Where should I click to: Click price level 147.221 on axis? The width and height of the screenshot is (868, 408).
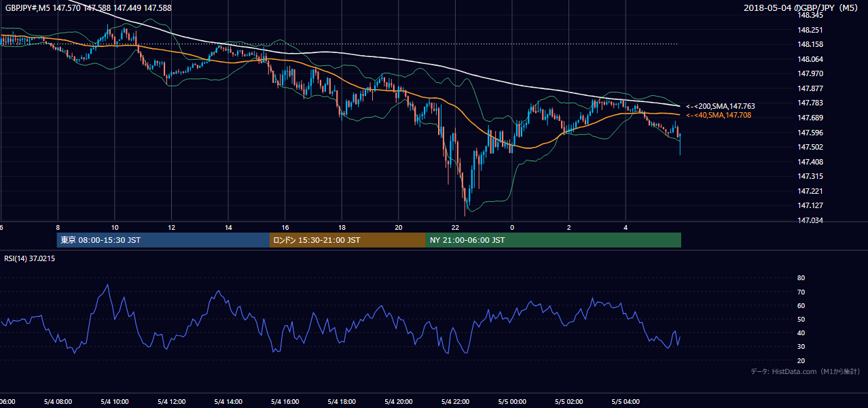click(810, 191)
